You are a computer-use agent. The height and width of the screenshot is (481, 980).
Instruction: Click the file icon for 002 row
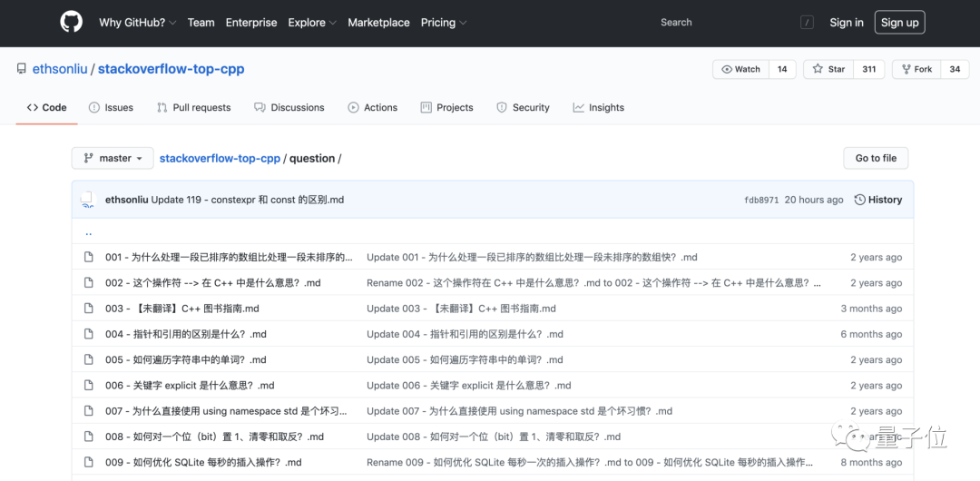pyautogui.click(x=89, y=283)
